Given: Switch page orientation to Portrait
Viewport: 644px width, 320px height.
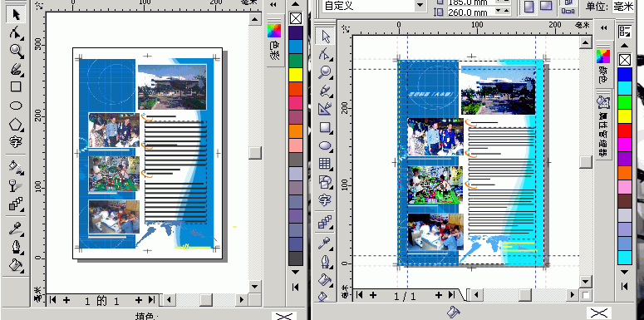Looking at the screenshot, I should pyautogui.click(x=529, y=6).
